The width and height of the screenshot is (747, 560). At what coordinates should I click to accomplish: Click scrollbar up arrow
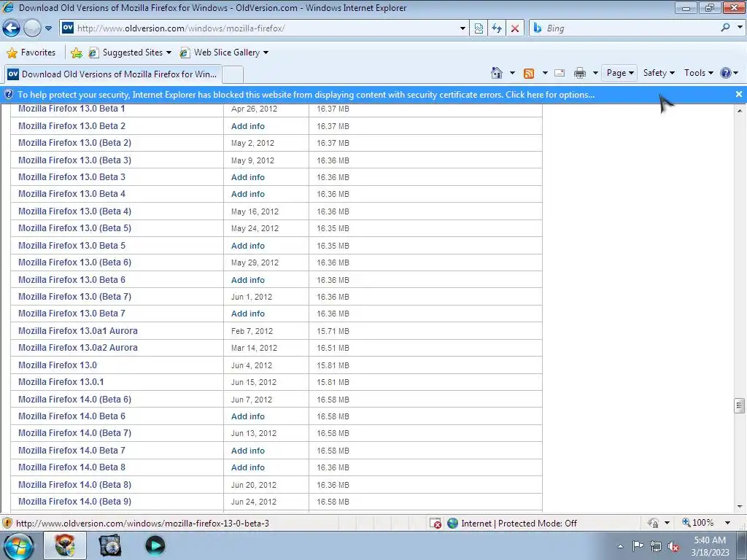click(x=739, y=111)
